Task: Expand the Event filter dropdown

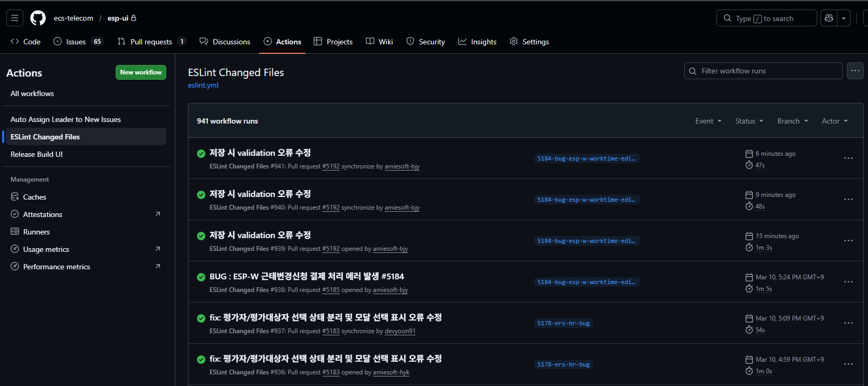Action: coord(708,121)
